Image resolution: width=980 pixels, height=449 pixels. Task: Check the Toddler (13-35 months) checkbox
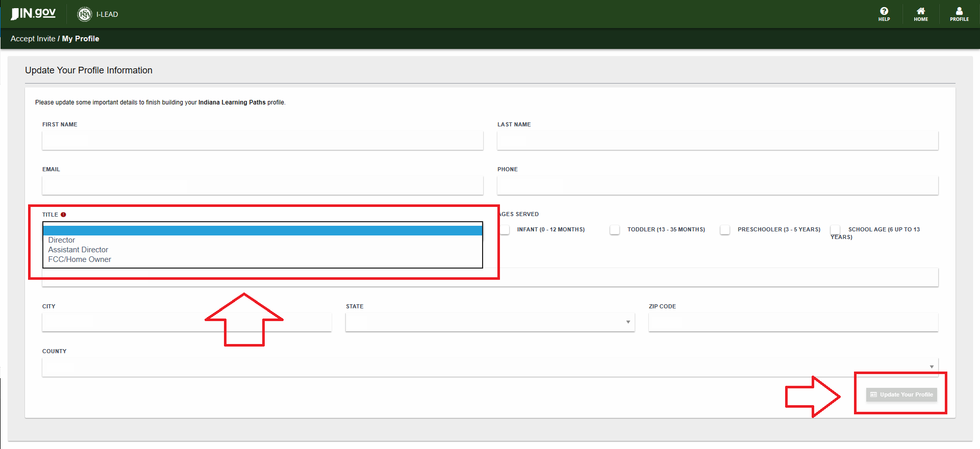[x=615, y=230]
